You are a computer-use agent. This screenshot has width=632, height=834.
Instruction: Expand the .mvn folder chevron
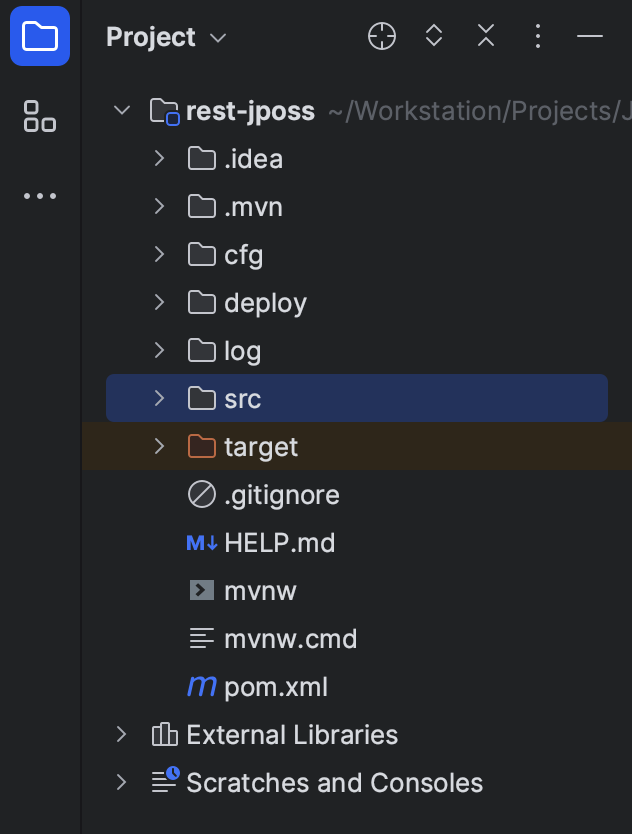pos(159,206)
